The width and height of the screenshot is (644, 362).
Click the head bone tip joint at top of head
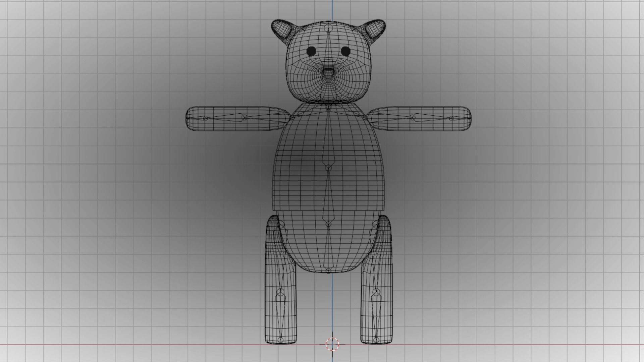click(x=328, y=28)
